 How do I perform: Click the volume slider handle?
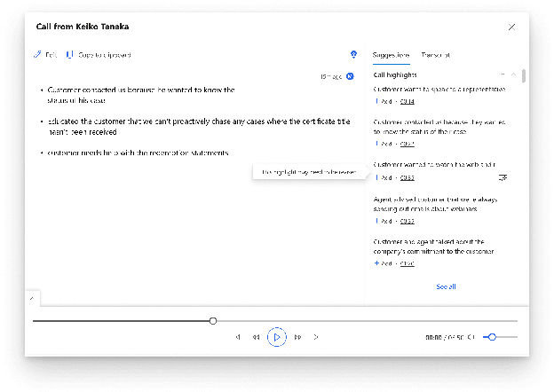(492, 337)
